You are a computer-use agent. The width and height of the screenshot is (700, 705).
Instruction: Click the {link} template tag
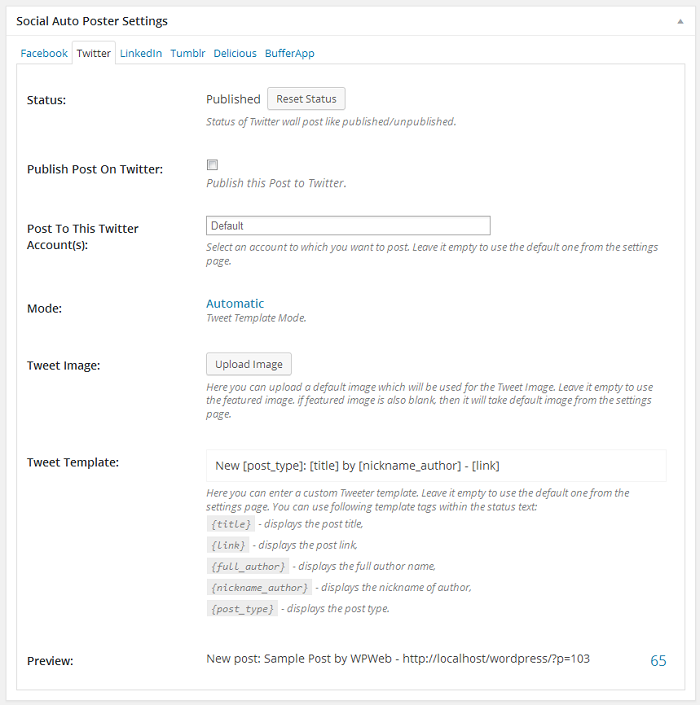pyautogui.click(x=227, y=545)
